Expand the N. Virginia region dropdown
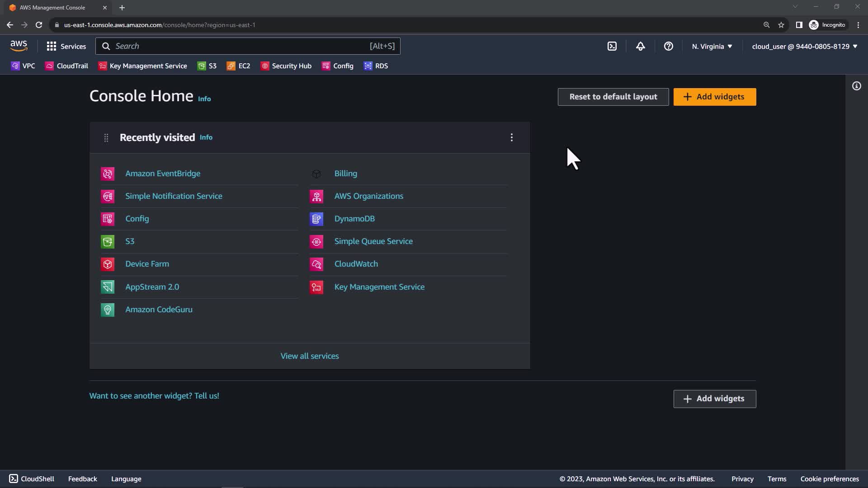This screenshot has width=868, height=488. point(712,47)
